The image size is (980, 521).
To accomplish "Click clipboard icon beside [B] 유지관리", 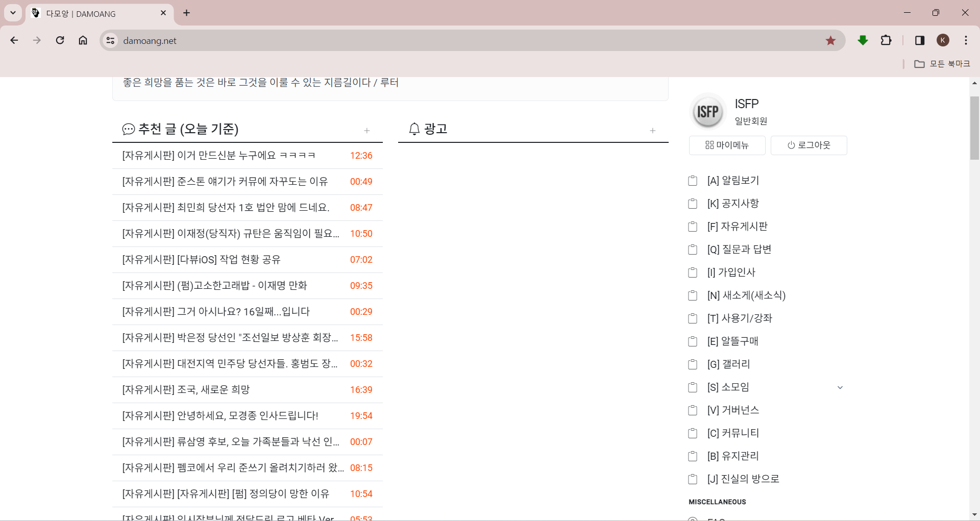I will pos(693,456).
